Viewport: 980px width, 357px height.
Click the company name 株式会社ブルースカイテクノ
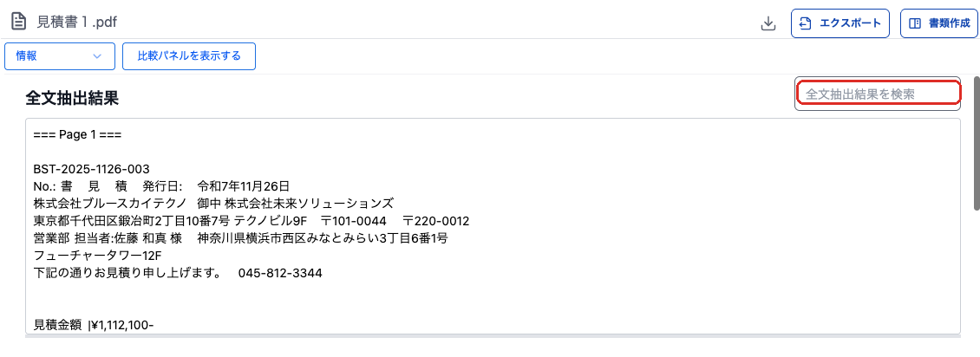click(x=103, y=204)
